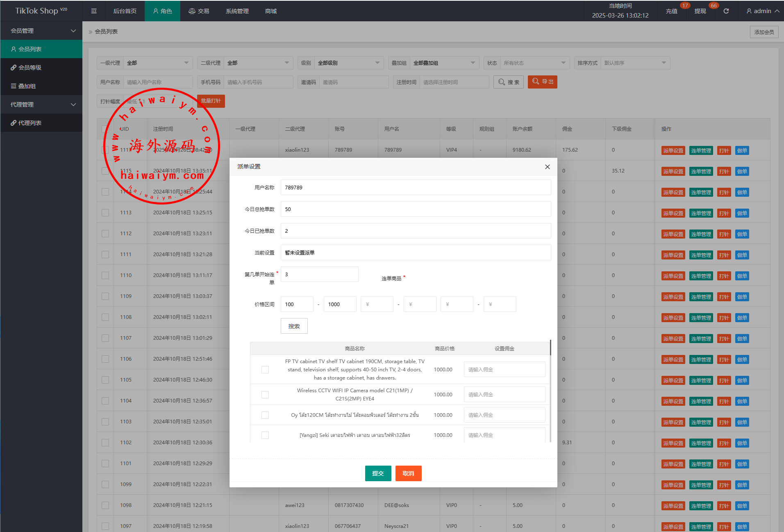
Task: Click the orange 导出 export button
Action: point(542,82)
